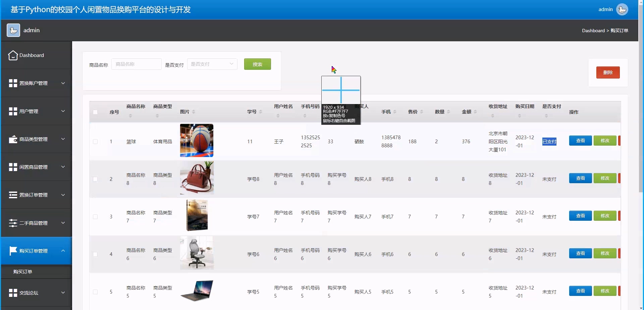644x310 pixels.
Task: Click the 闲置商品管理 grid icon
Action: pyautogui.click(x=13, y=167)
